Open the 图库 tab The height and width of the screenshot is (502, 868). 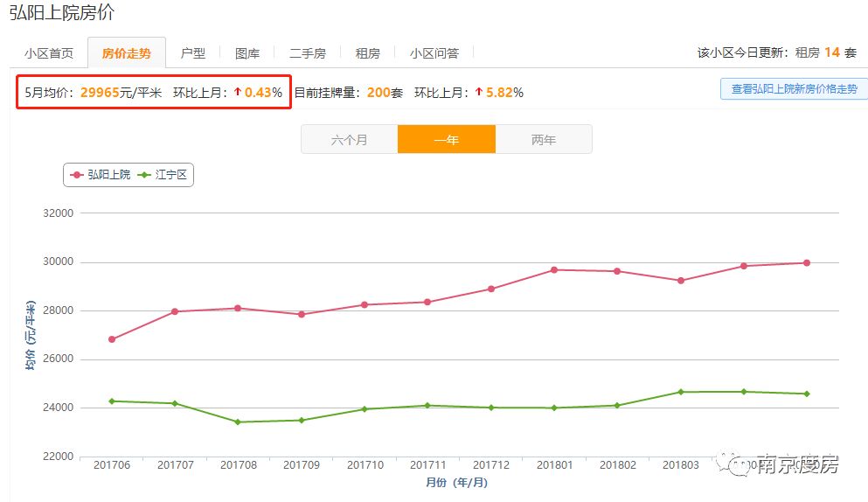point(247,53)
